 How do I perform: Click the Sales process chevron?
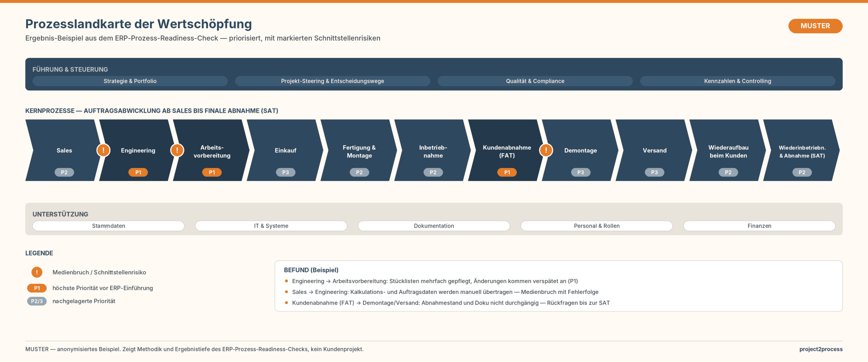coord(64,150)
